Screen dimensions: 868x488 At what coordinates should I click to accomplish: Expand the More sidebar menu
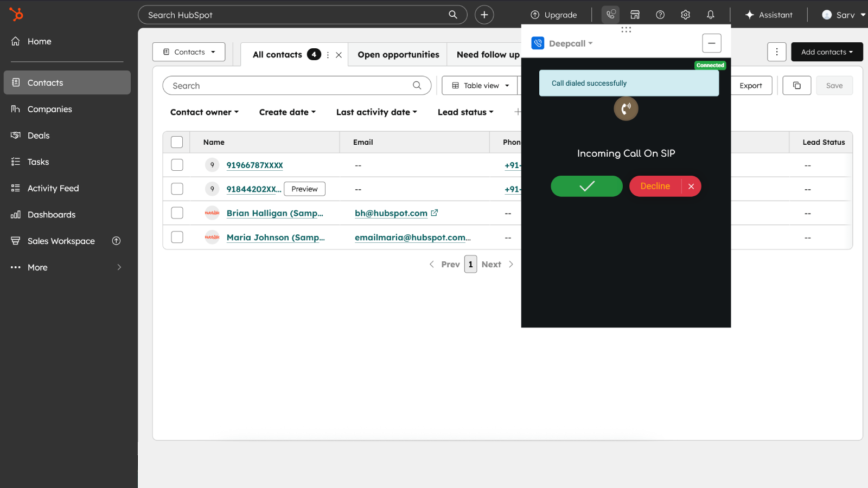coord(67,267)
